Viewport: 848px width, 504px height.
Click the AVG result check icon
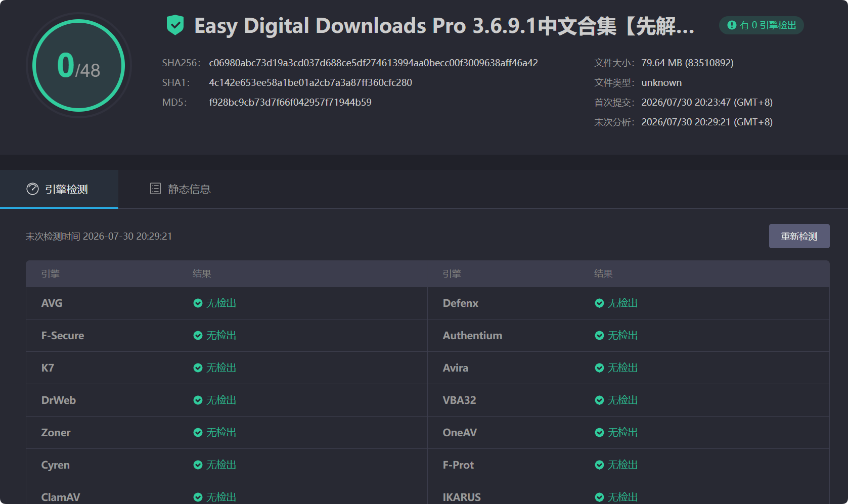198,303
